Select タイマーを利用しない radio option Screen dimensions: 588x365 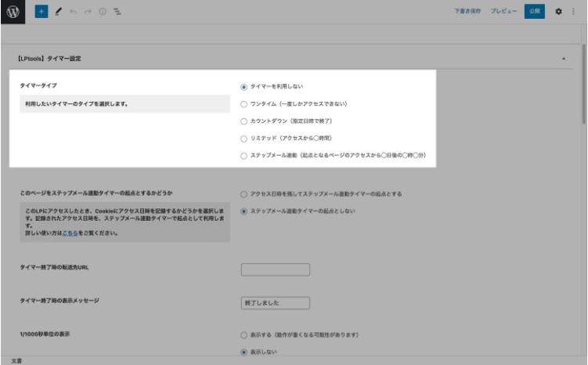coord(243,87)
